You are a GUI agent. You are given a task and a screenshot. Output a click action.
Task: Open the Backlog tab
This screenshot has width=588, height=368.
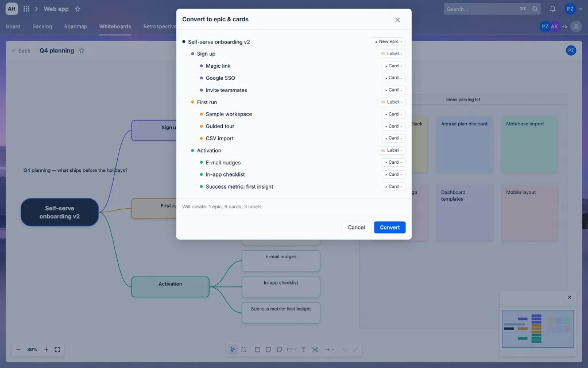42,26
